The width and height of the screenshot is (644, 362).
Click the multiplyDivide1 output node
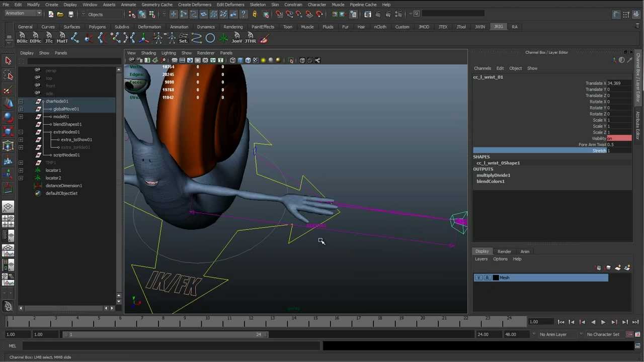[493, 175]
